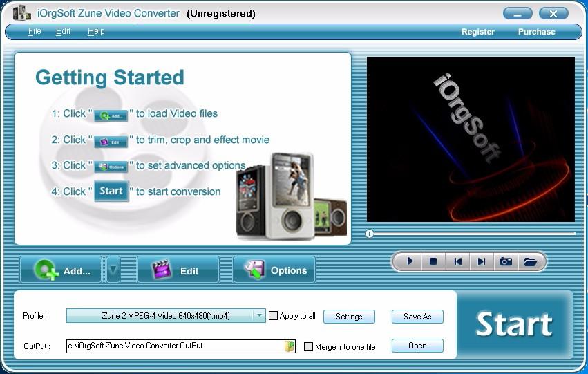Open the Edit menu in menu bar
The width and height of the screenshot is (588, 374).
click(x=63, y=31)
